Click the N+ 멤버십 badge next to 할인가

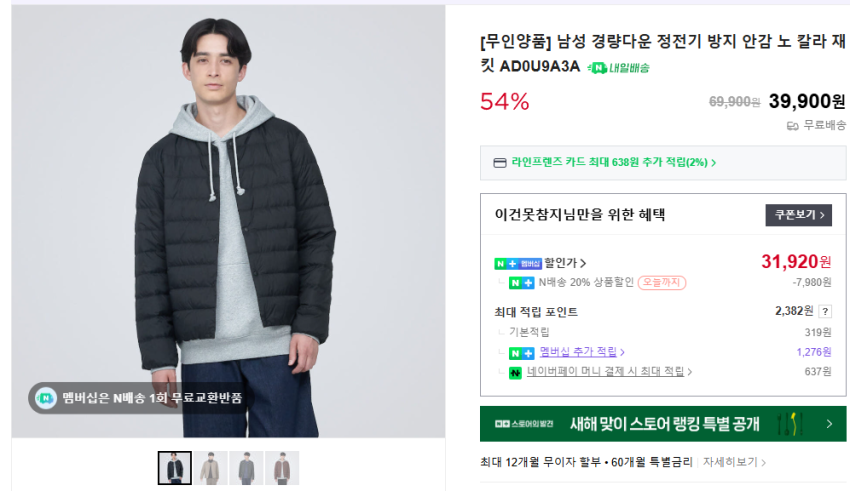[518, 263]
